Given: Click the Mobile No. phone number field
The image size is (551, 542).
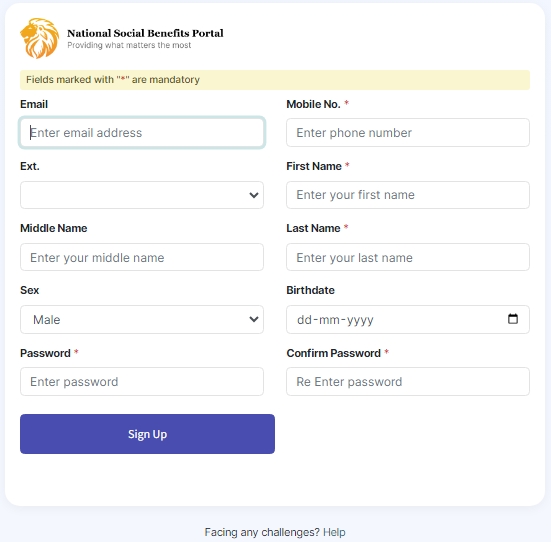Looking at the screenshot, I should click(408, 133).
